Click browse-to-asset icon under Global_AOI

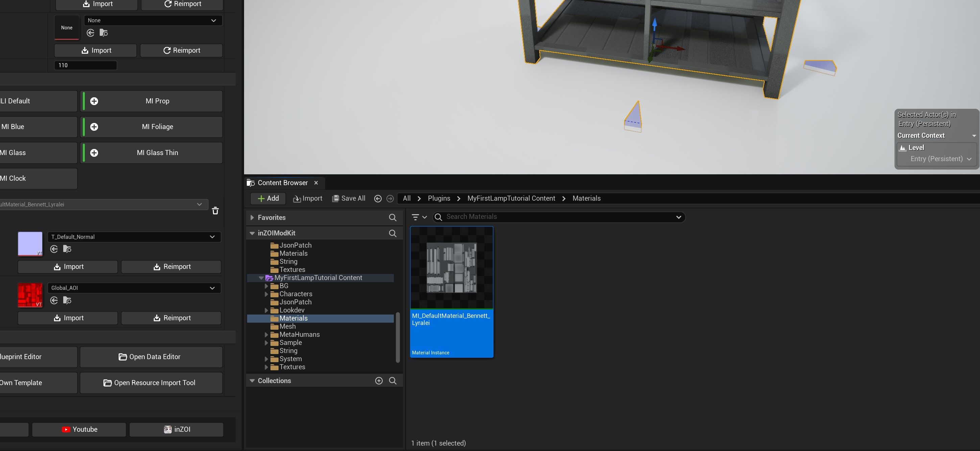coord(67,300)
